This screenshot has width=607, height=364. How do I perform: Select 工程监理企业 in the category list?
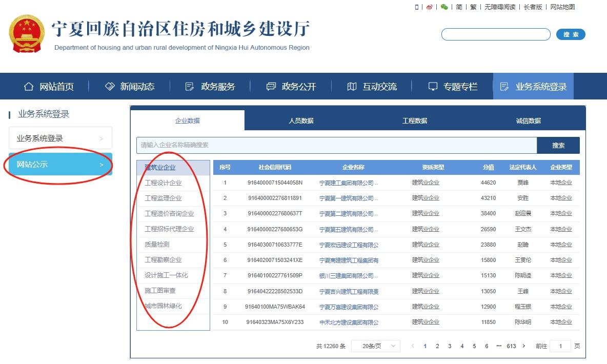pyautogui.click(x=173, y=198)
